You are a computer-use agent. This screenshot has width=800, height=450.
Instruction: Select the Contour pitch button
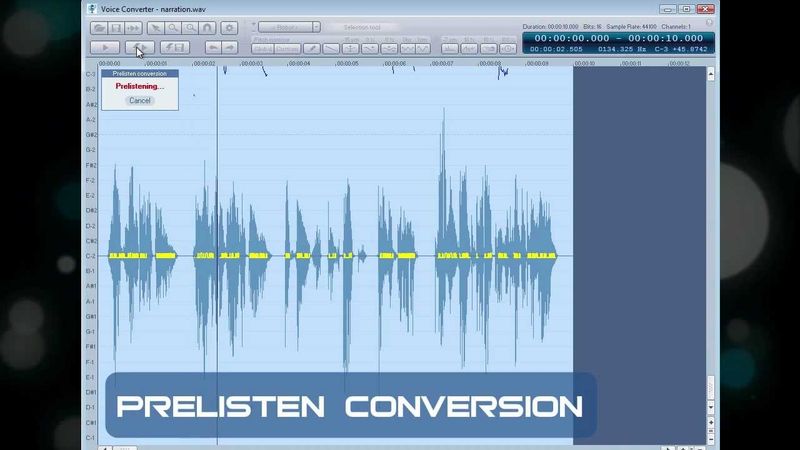(x=288, y=49)
